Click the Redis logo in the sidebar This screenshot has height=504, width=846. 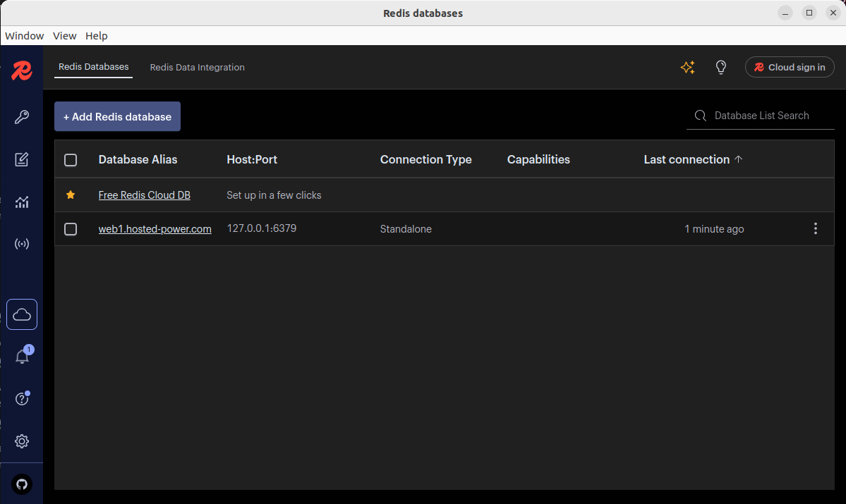(22, 70)
